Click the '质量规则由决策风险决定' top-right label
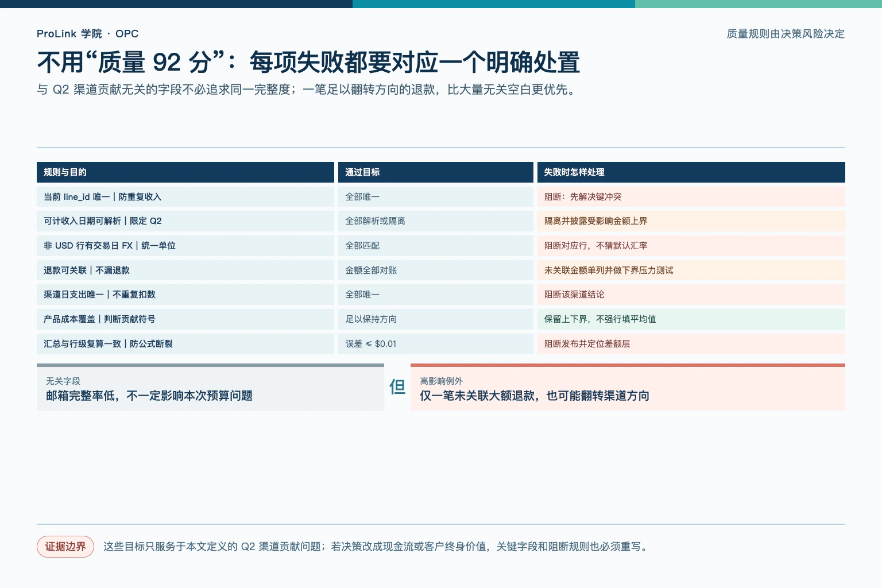The height and width of the screenshot is (588, 882). (x=786, y=34)
